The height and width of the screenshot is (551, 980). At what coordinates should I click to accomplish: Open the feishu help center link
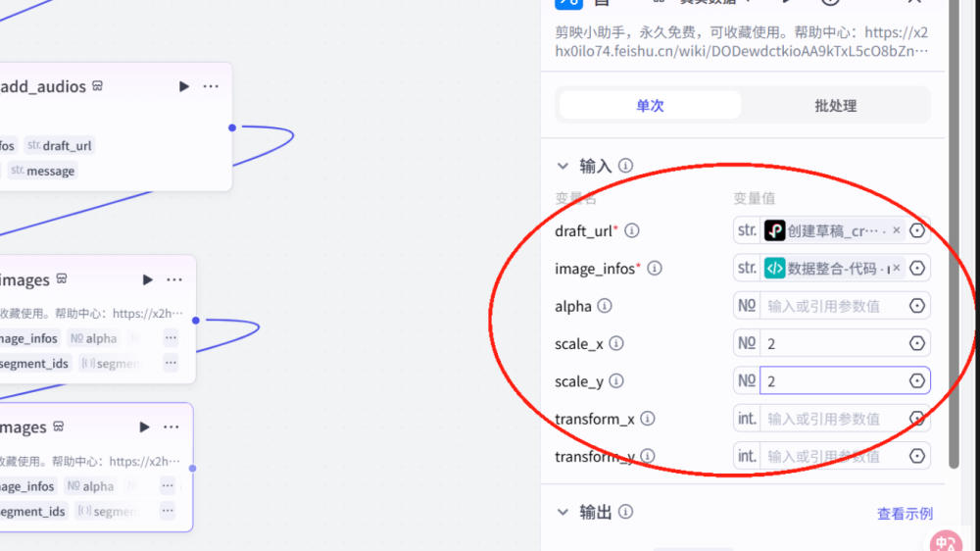tap(742, 41)
